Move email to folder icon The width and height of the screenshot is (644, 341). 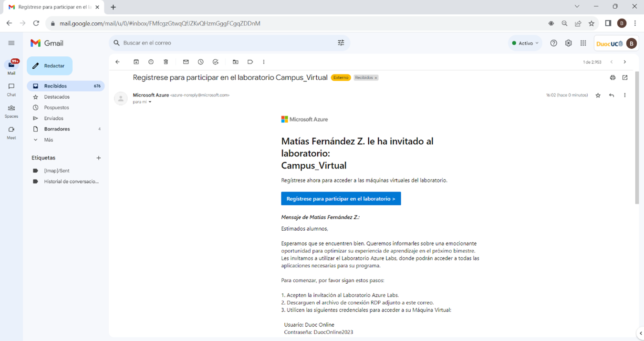point(235,62)
